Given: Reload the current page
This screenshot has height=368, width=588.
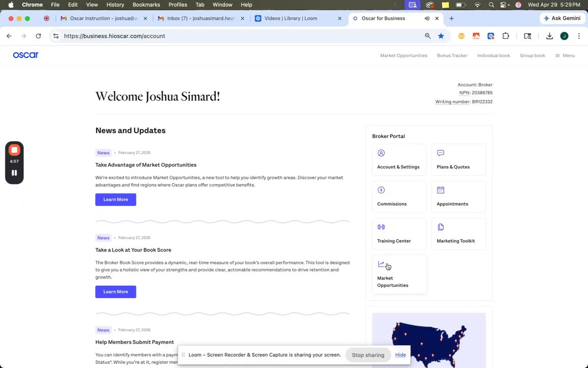Looking at the screenshot, I should [x=38, y=36].
